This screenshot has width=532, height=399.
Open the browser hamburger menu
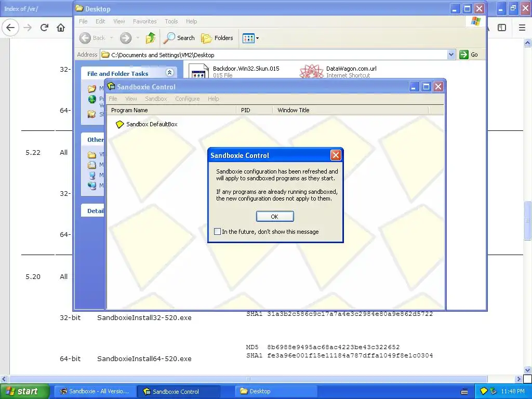pos(522,28)
